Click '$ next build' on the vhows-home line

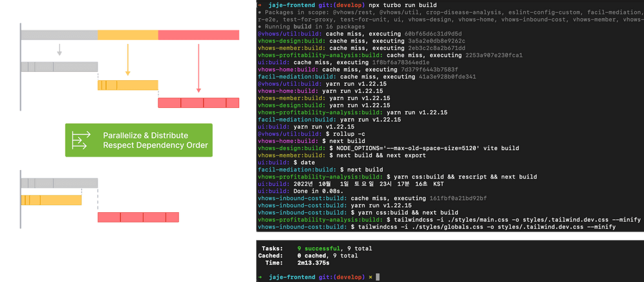[343, 141]
